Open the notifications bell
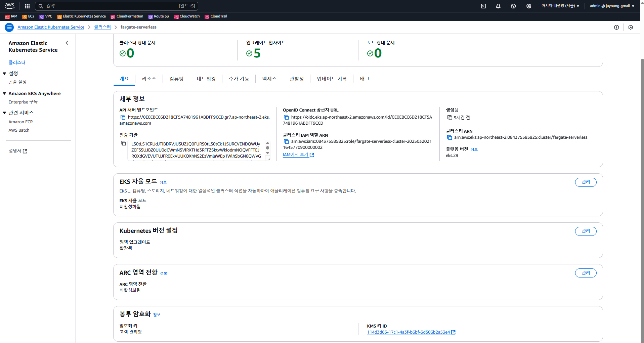The image size is (644, 343). tap(498, 6)
